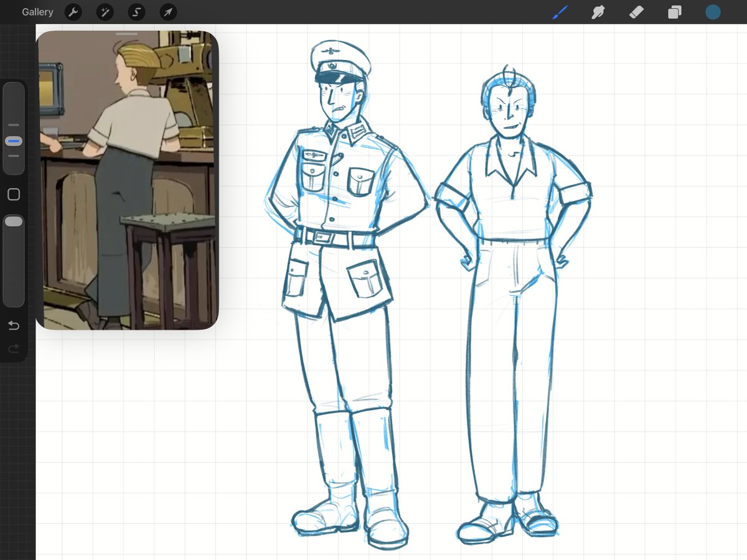
Task: Open the Layers panel
Action: 675,12
